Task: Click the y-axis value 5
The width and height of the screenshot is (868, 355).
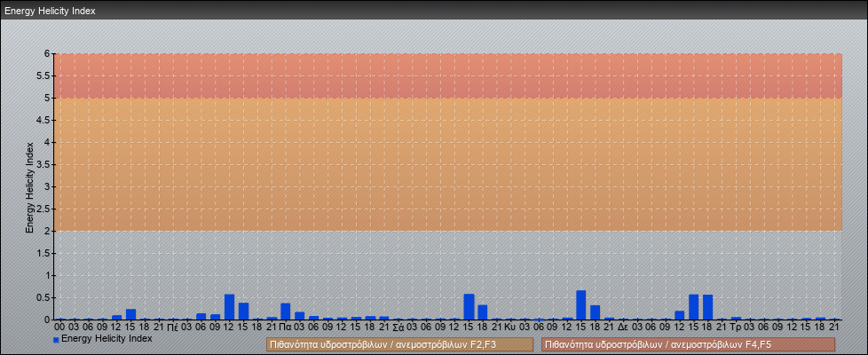Action: pyautogui.click(x=48, y=98)
